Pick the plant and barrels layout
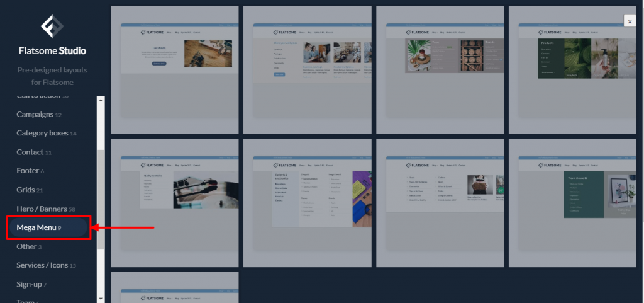644x303 pixels. (440, 70)
